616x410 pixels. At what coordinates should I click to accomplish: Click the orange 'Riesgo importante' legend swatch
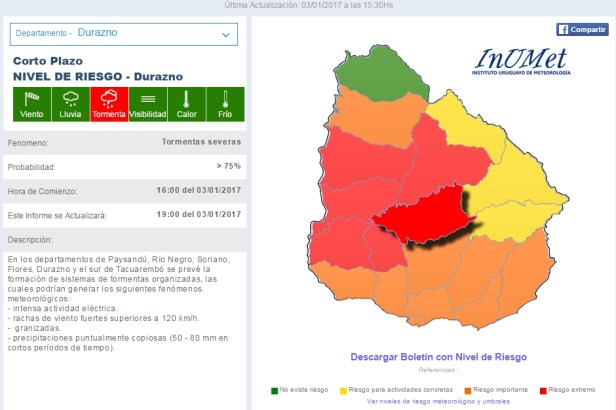coord(466,389)
